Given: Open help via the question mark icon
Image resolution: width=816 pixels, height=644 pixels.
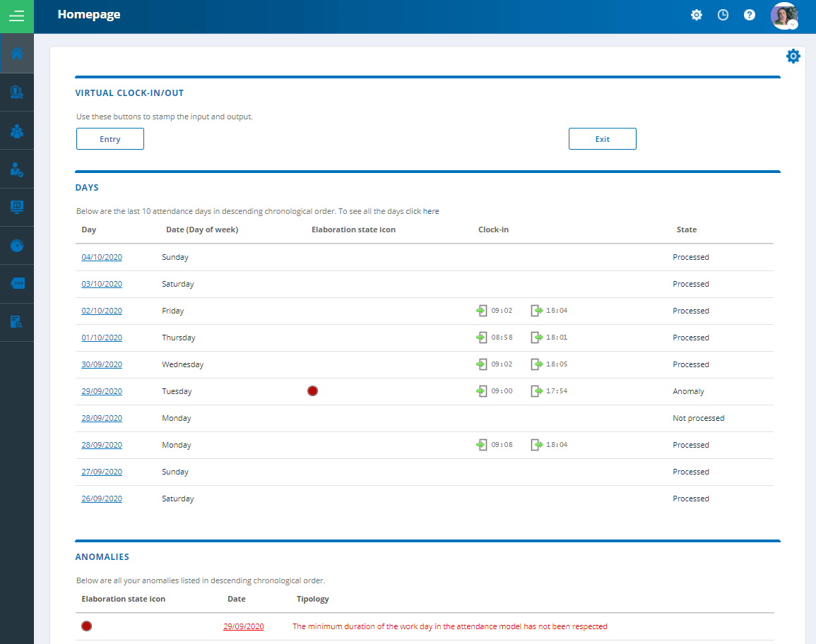Looking at the screenshot, I should [750, 15].
